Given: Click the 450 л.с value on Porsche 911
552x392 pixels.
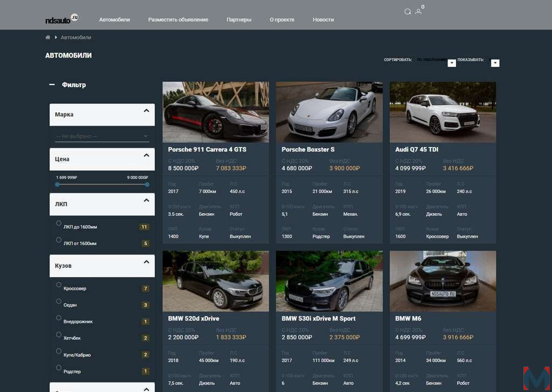Looking at the screenshot, I should point(237,192).
